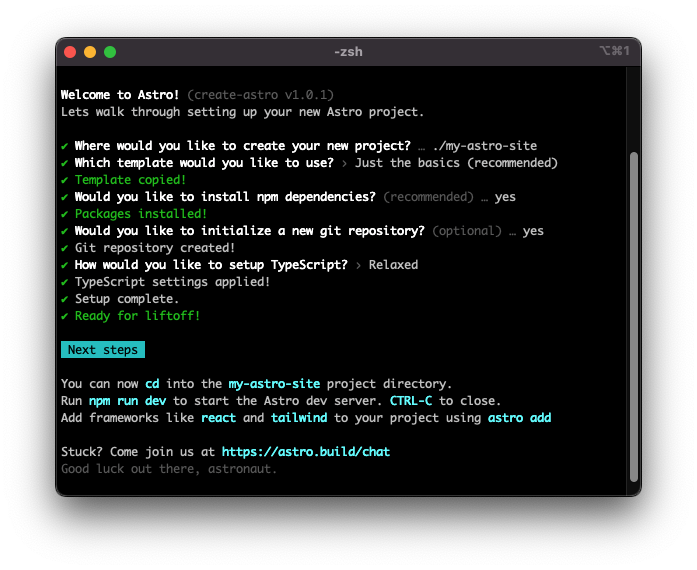Click the cyan 'my-astro-site' directory name

[x=274, y=384]
